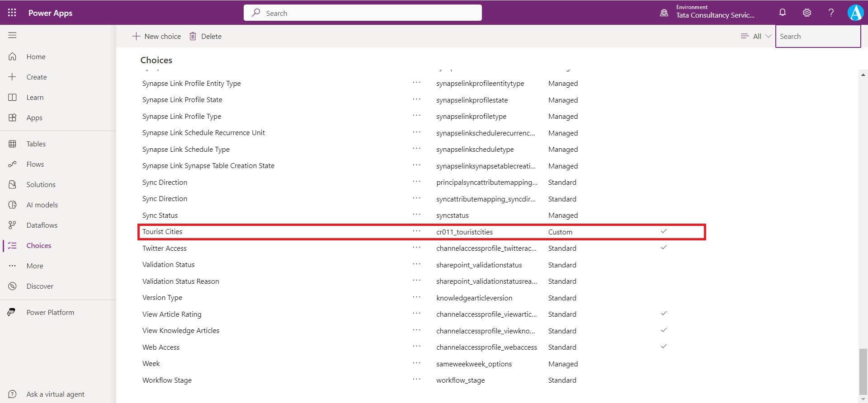The height and width of the screenshot is (403, 868).
Task: Open the All filter dropdown
Action: coord(756,36)
